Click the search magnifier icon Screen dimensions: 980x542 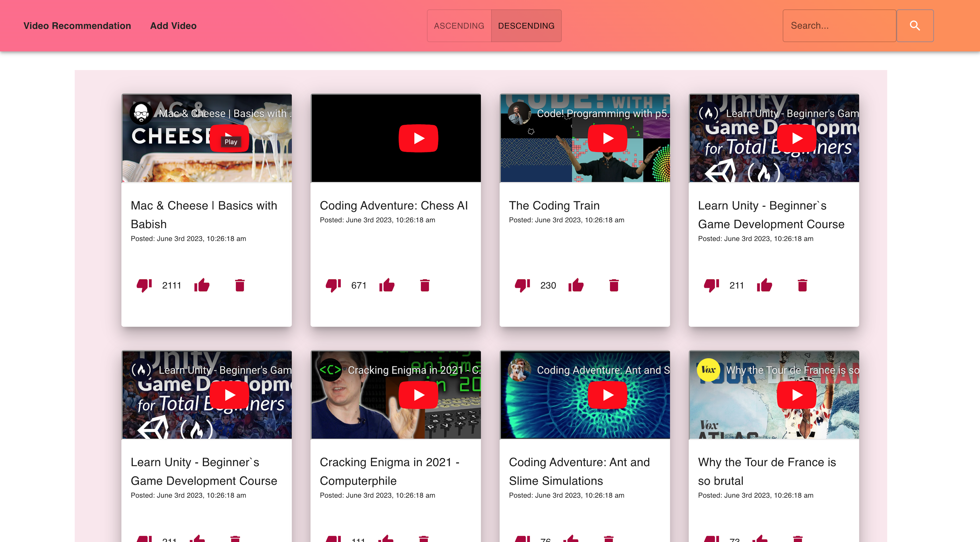tap(915, 26)
